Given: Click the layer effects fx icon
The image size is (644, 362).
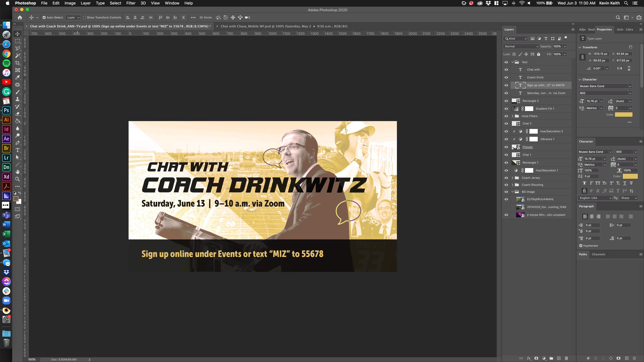Looking at the screenshot, I should point(529,358).
